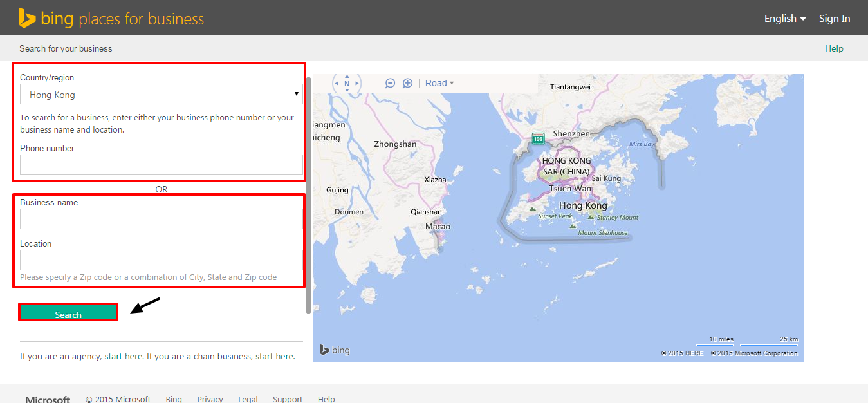Click the Bing Places for Business logo
The width and height of the screenshot is (868, 403).
[x=111, y=18]
